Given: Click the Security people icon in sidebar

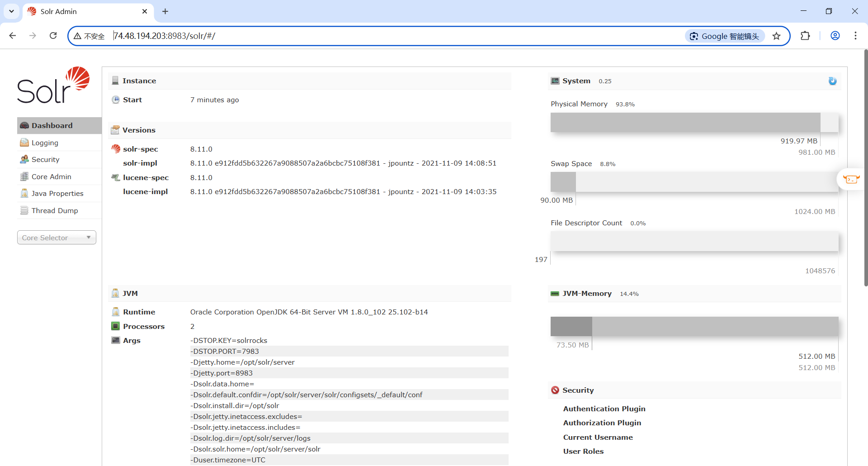Looking at the screenshot, I should tap(24, 160).
